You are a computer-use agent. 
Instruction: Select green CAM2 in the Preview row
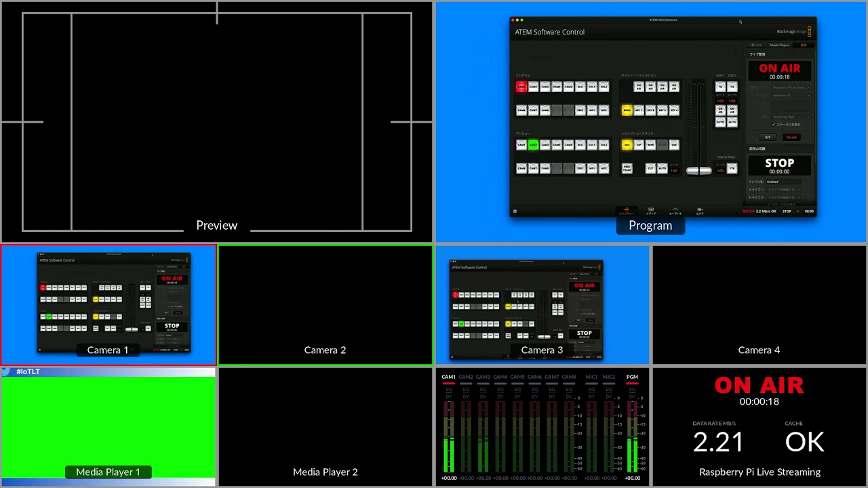(533, 145)
